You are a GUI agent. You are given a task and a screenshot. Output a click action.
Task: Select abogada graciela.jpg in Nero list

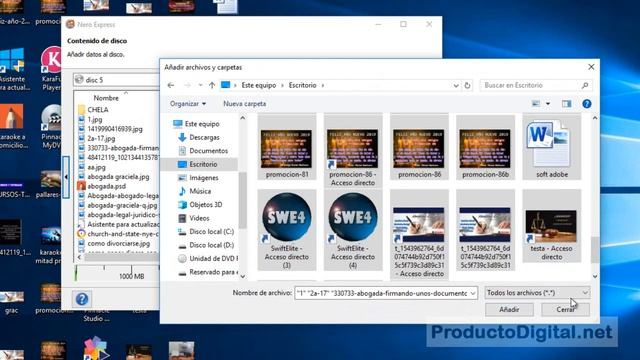coord(114,177)
